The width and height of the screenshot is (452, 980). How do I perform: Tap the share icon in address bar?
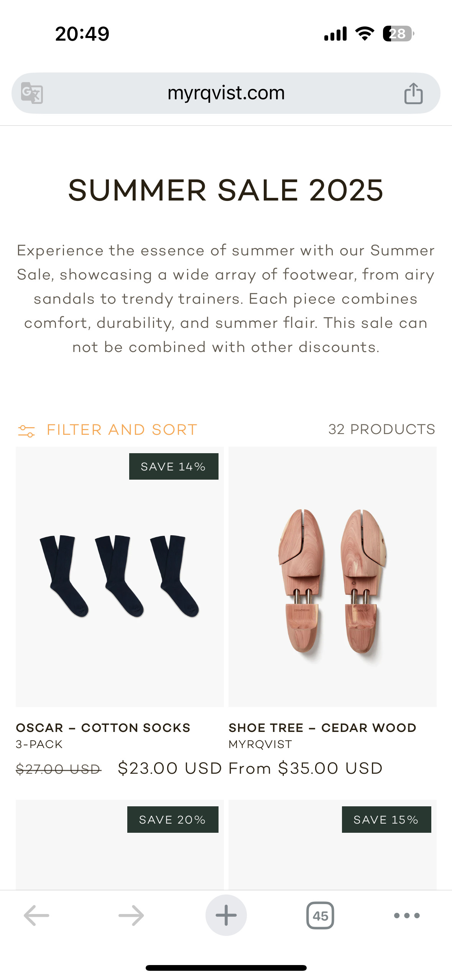pos(413,93)
